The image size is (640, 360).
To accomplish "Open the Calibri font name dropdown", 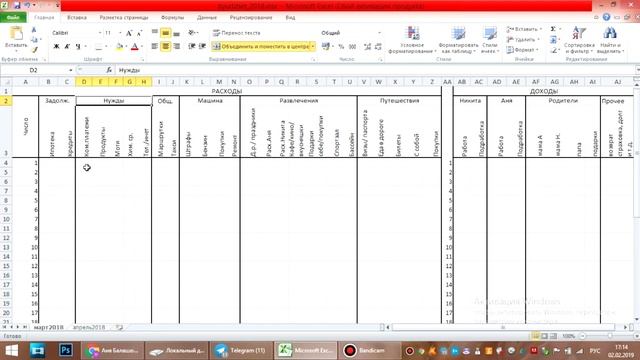I will [x=100, y=33].
